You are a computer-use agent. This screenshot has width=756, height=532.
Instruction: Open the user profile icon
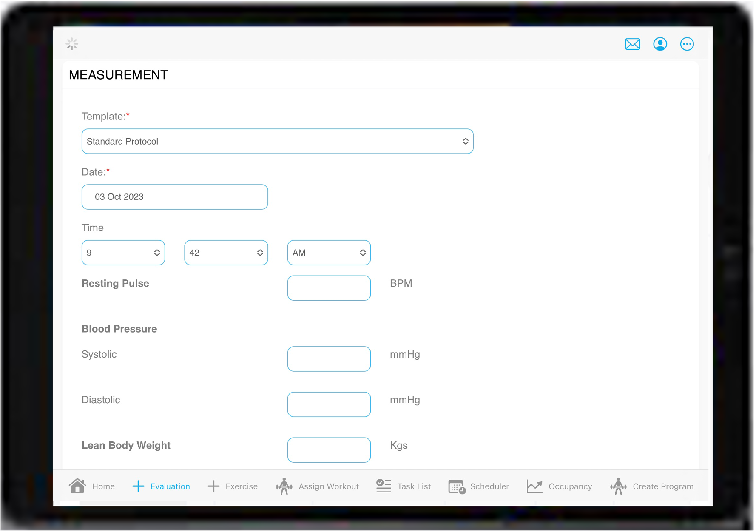tap(660, 44)
